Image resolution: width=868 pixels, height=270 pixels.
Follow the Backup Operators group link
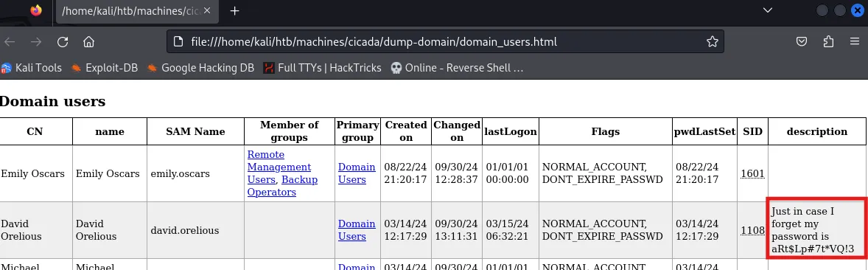282,186
